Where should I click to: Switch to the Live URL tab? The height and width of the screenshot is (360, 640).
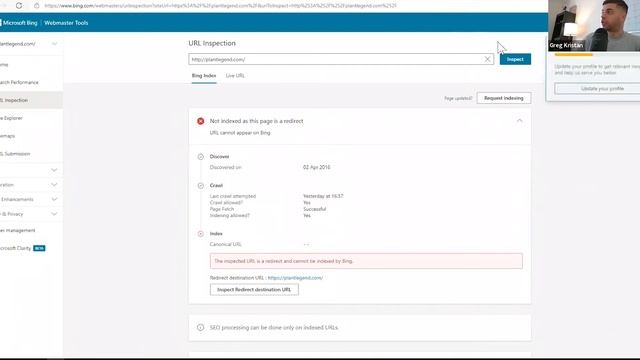(x=235, y=76)
